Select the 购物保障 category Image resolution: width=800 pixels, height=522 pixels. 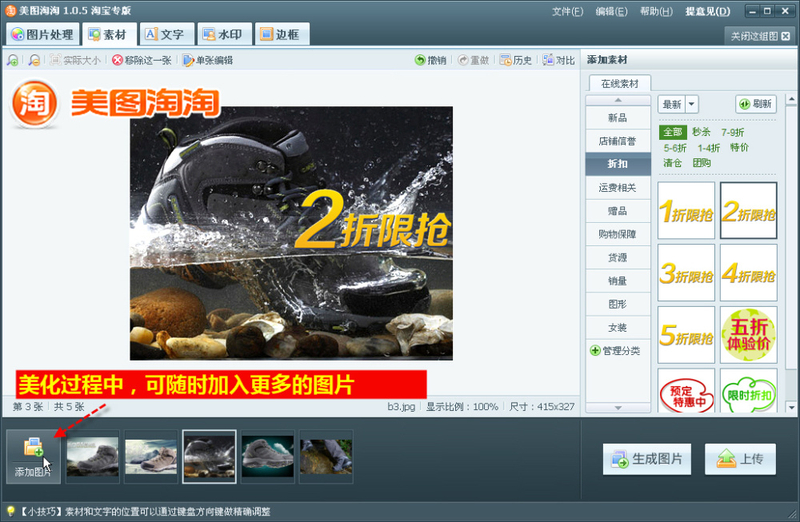click(617, 234)
